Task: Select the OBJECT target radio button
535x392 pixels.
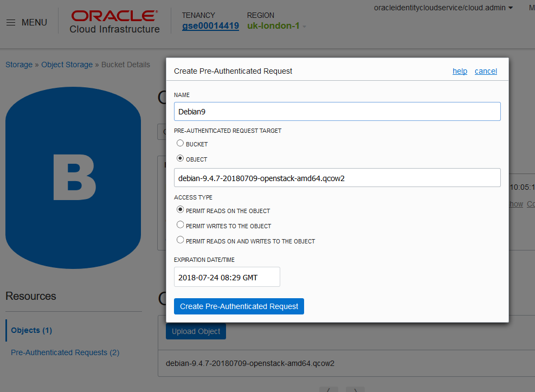Action: 180,158
